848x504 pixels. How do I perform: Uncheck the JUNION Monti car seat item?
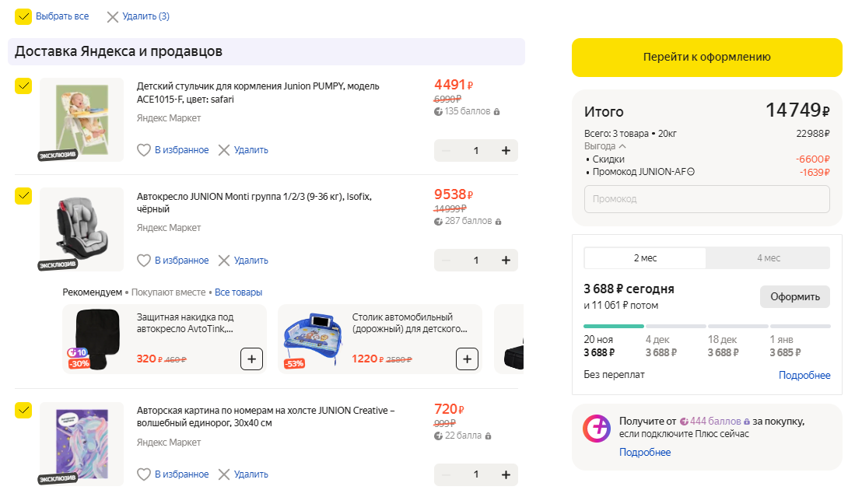(23, 196)
